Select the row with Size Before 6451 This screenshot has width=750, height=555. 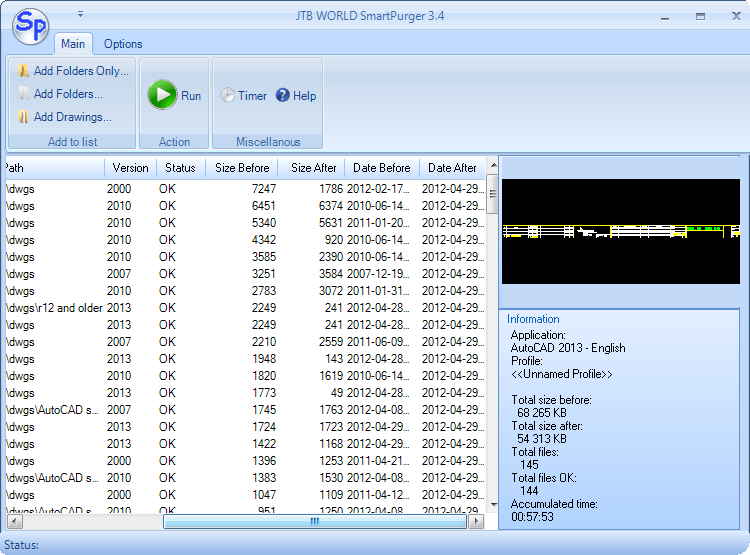[x=246, y=206]
